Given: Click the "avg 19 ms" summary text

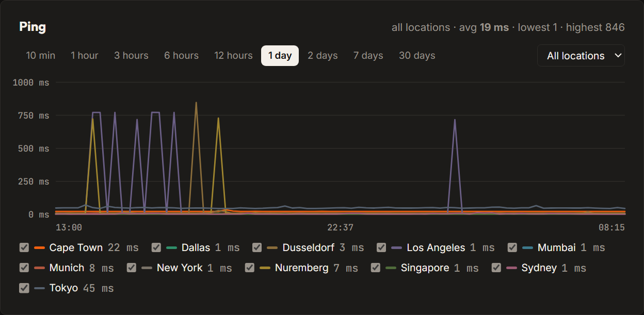Looking at the screenshot, I should pos(484,27).
